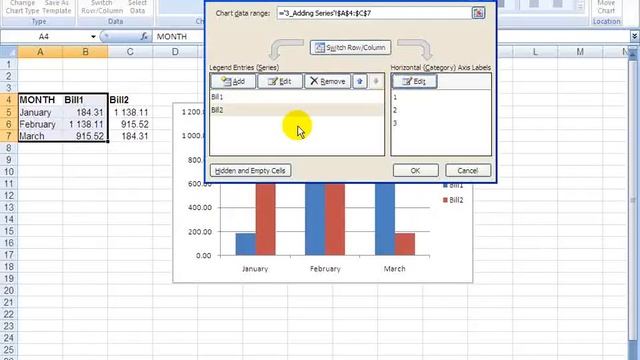
Task: Edit the selected legend series
Action: (x=280, y=81)
